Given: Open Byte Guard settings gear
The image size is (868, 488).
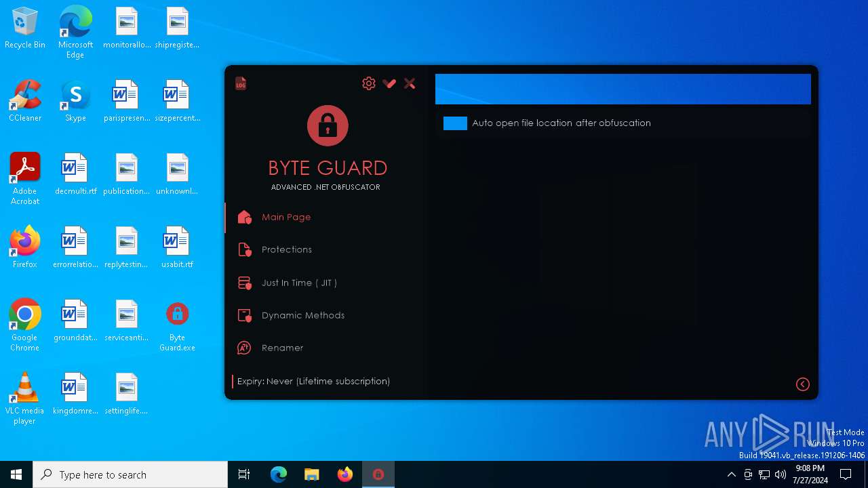Looking at the screenshot, I should pyautogui.click(x=369, y=83).
